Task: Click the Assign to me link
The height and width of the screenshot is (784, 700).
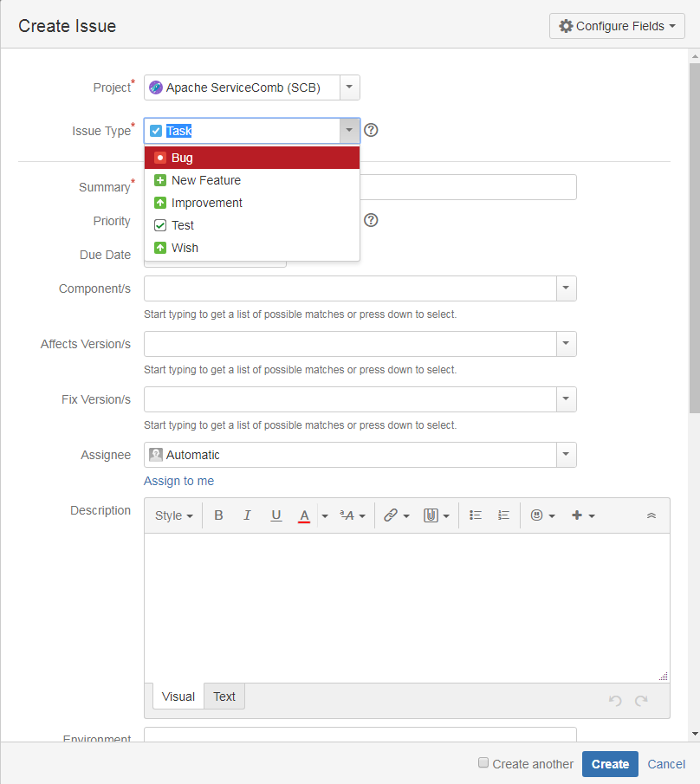Action: [x=178, y=481]
